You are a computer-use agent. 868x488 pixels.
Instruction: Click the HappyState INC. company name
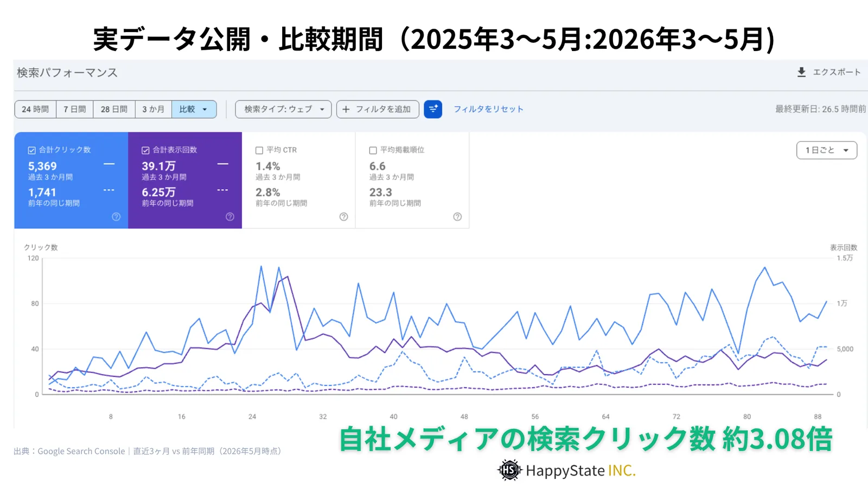(x=580, y=470)
